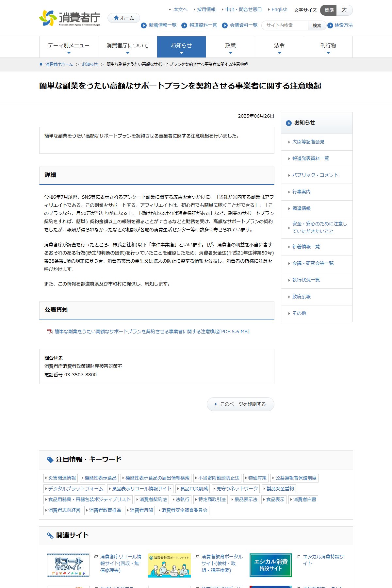
Task: Select 消費者白書 keyword
Action: pos(303,499)
